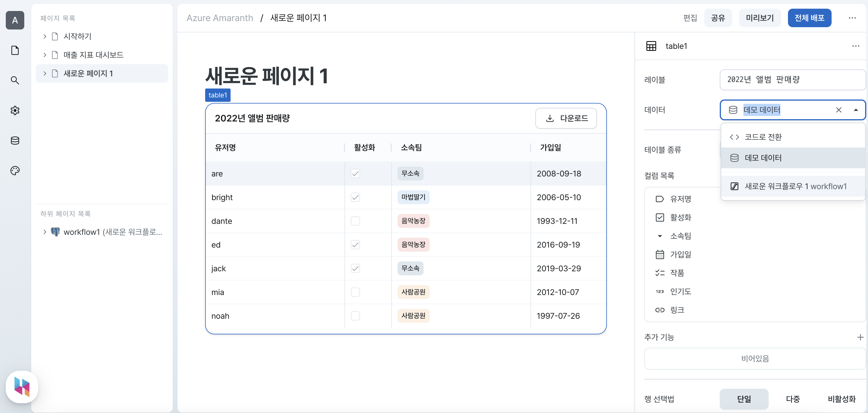Click the 전체 배포 button
This screenshot has height=413, width=868.
coord(809,18)
